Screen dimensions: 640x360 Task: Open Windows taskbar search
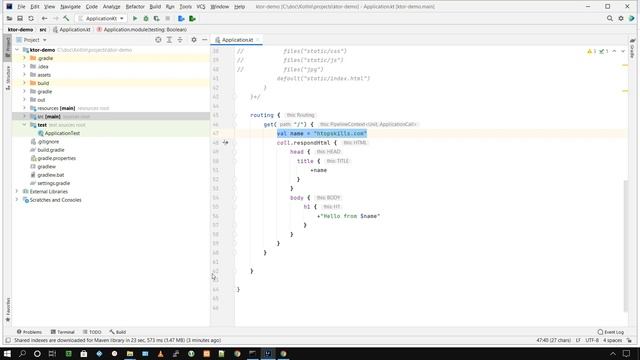tap(22, 353)
